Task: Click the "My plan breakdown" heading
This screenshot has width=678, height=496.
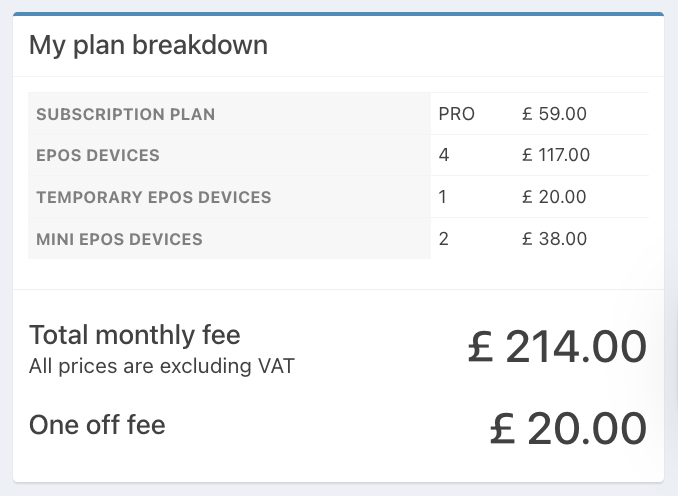Action: 148,45
